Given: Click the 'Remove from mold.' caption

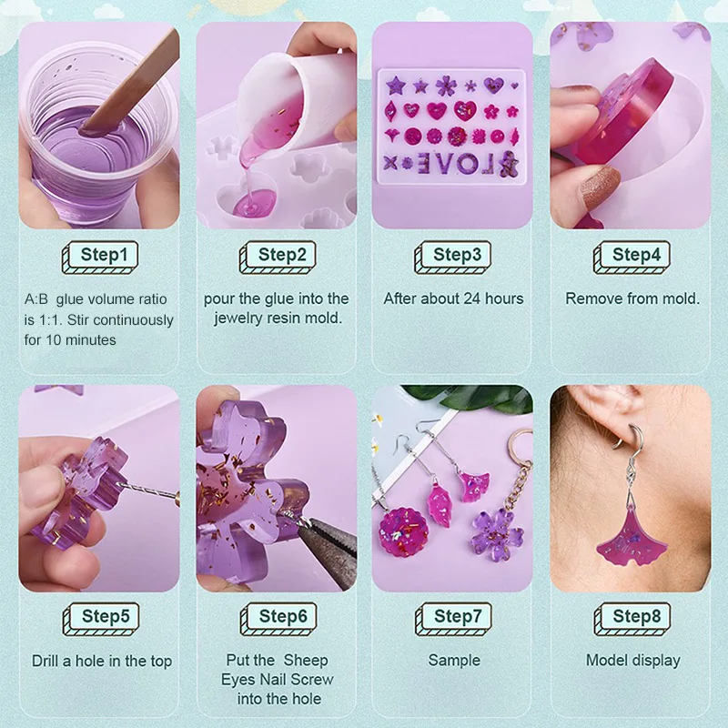Looking at the screenshot, I should [632, 298].
